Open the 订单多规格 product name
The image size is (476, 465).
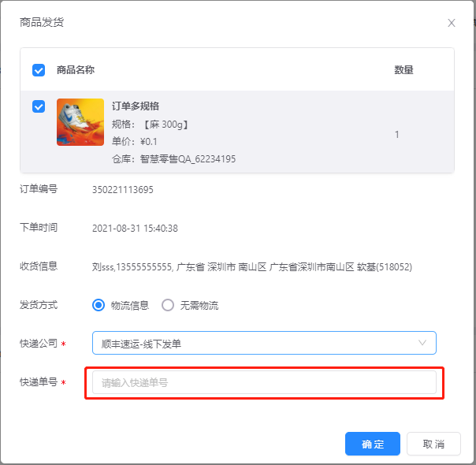tap(136, 106)
